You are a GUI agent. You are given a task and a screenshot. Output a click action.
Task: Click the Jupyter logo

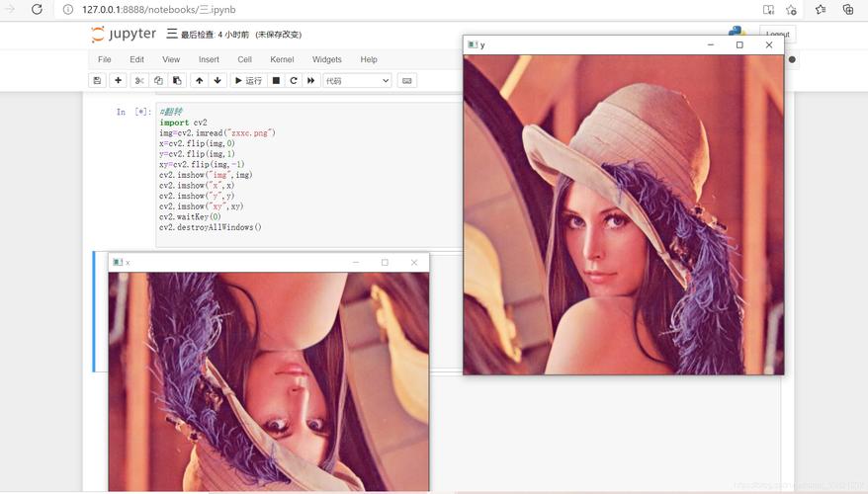click(x=124, y=35)
